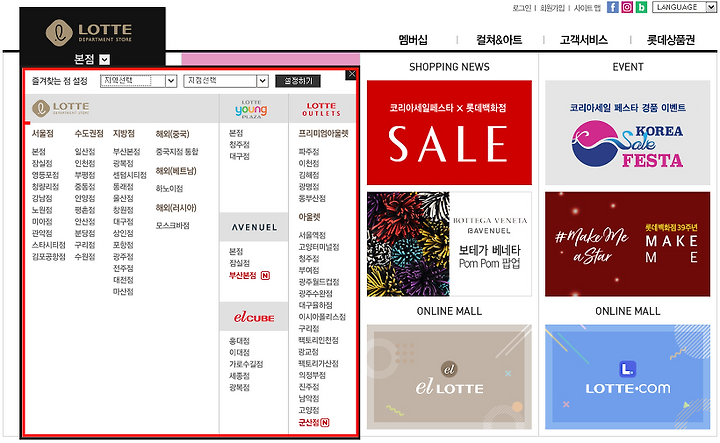Select 센텀시티점 store
Viewport: 720px width, 443px height.
coord(130,175)
